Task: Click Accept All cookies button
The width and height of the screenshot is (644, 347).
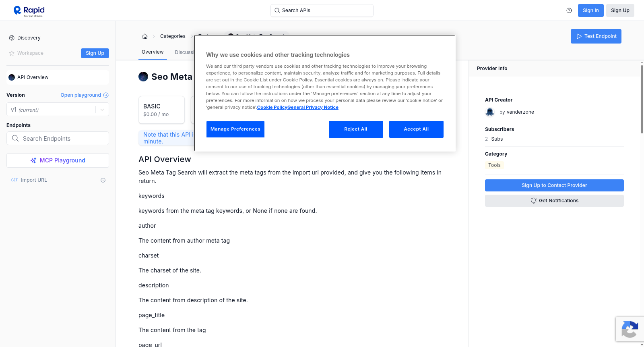Action: pyautogui.click(x=416, y=129)
